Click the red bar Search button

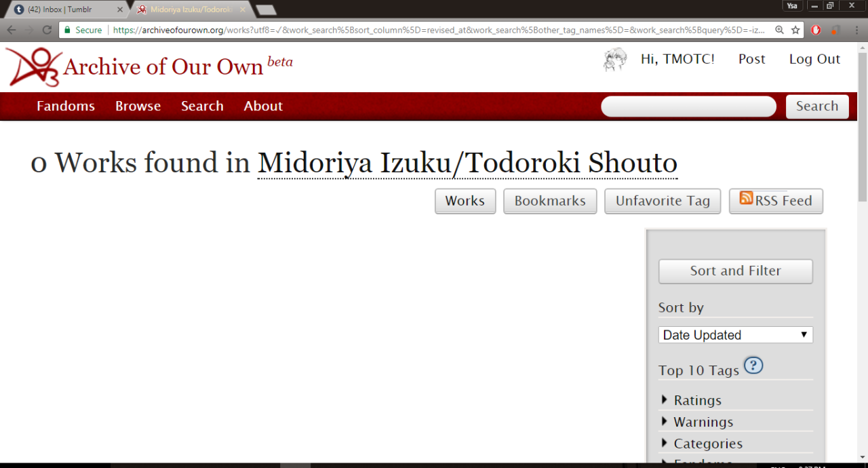point(817,106)
